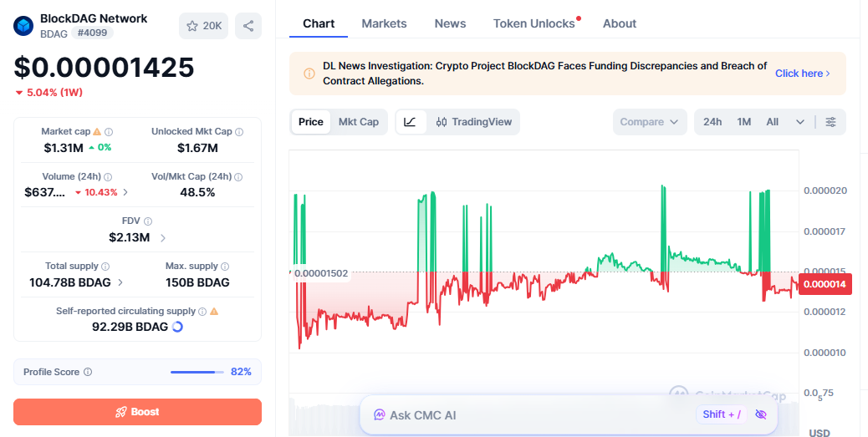Click the Shift + / shortcut badge

point(722,414)
